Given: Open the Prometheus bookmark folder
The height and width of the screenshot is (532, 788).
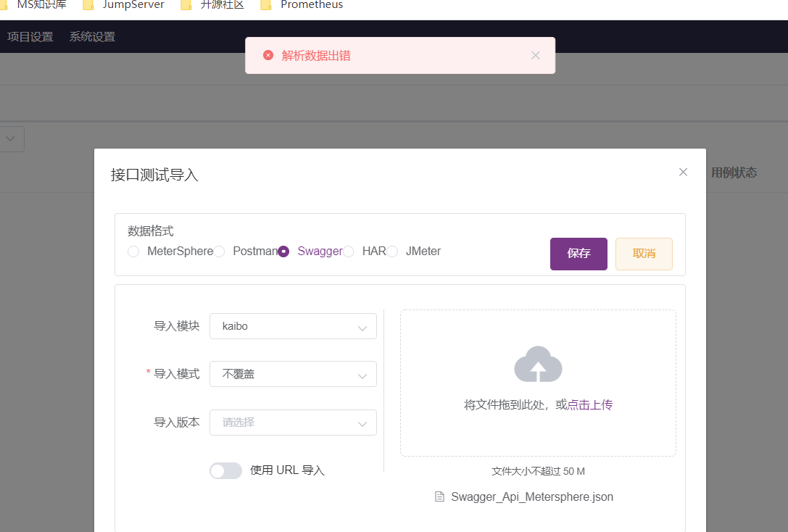Looking at the screenshot, I should (x=302, y=5).
